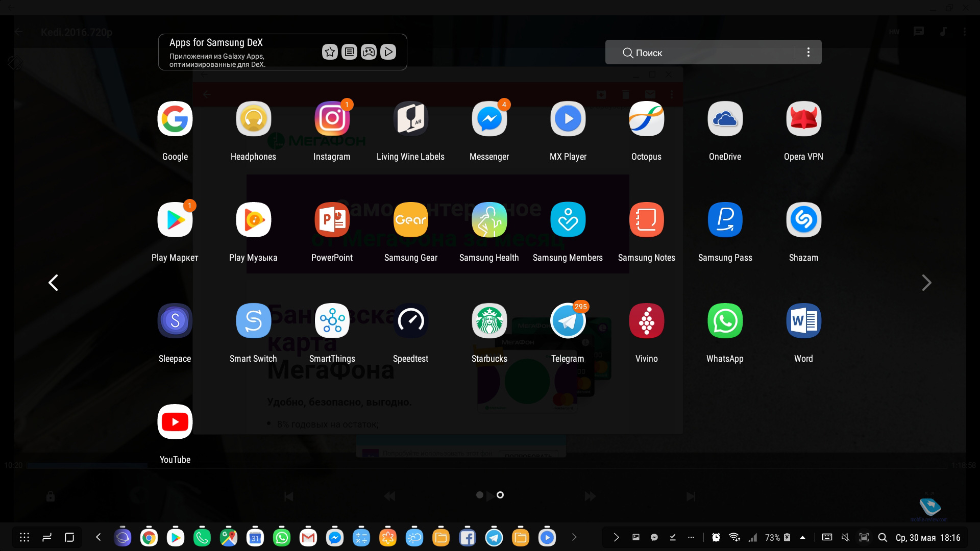Open Phone app from taskbar

pyautogui.click(x=202, y=537)
